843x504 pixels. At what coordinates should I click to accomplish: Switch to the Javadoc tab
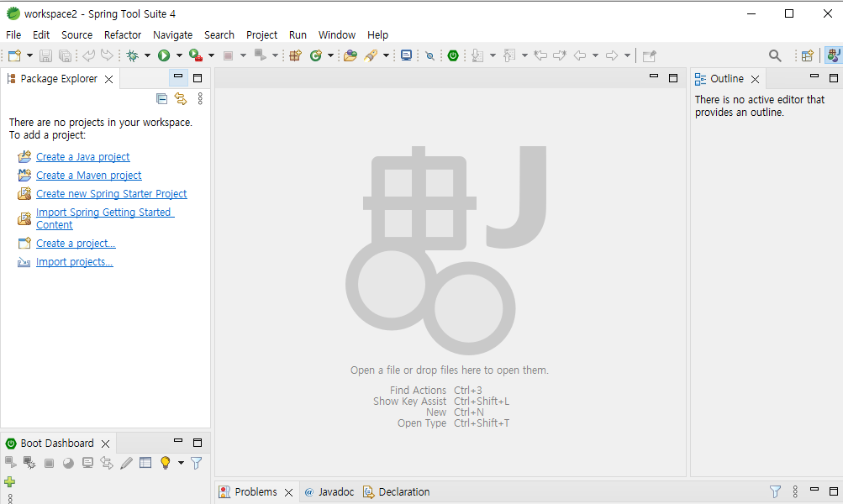pyautogui.click(x=329, y=491)
